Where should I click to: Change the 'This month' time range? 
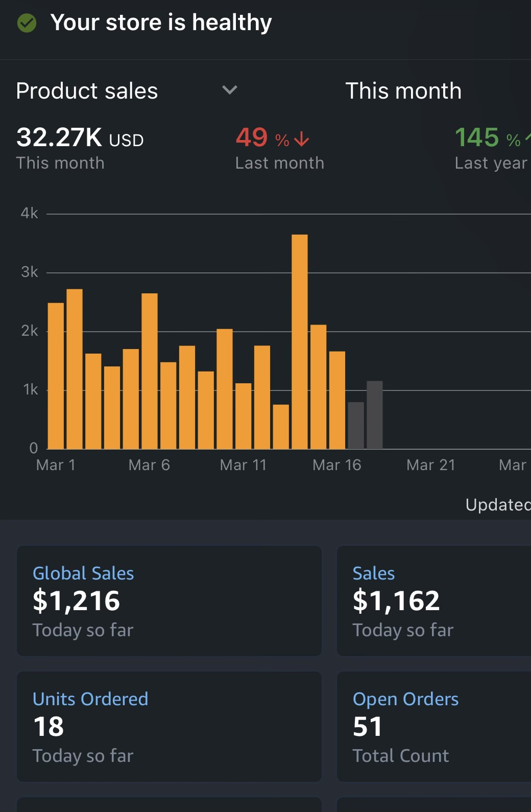(x=403, y=91)
